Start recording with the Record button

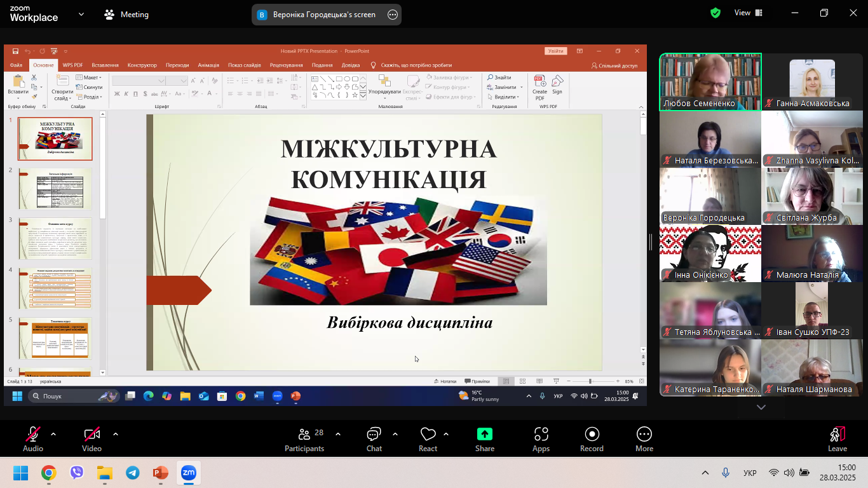[592, 438]
